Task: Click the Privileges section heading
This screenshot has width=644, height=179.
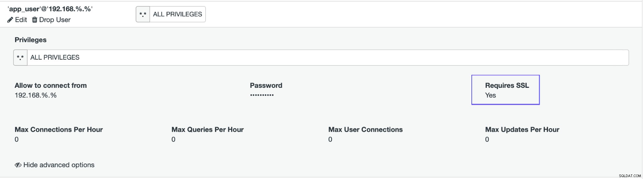Action: click(x=31, y=40)
